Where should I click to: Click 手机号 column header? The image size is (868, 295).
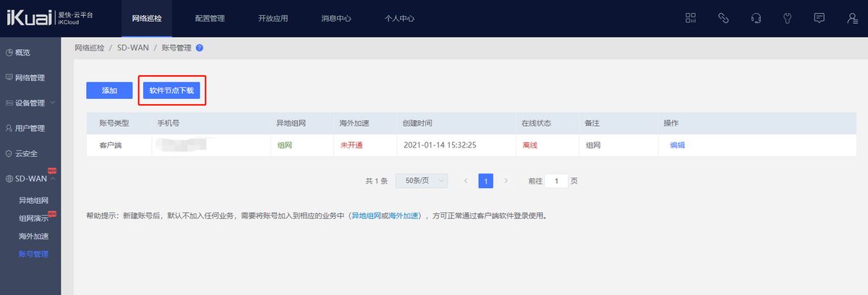click(169, 123)
